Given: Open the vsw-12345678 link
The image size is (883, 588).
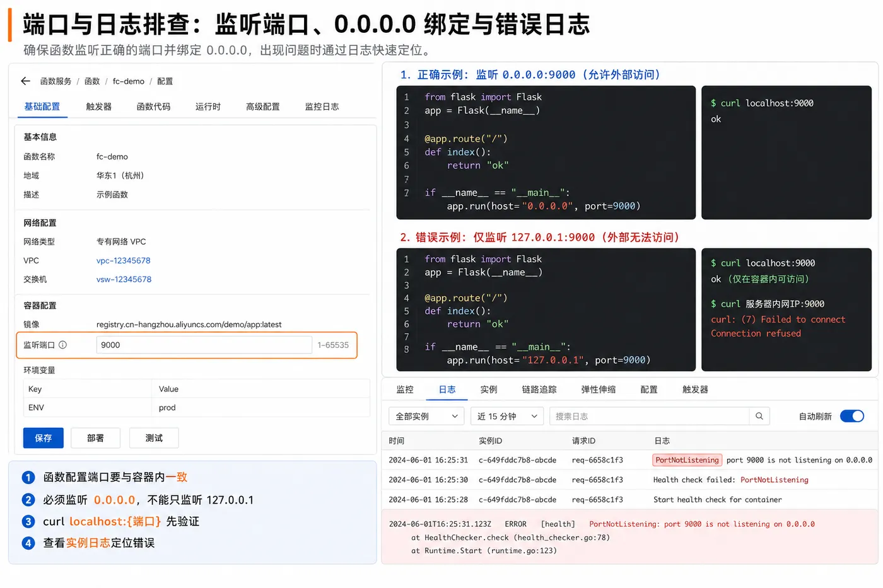Looking at the screenshot, I should point(124,279).
